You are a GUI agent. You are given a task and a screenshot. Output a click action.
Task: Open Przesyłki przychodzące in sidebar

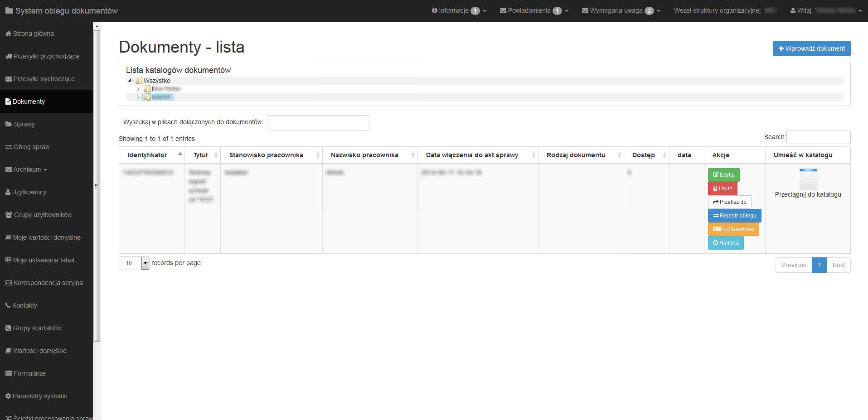click(46, 56)
